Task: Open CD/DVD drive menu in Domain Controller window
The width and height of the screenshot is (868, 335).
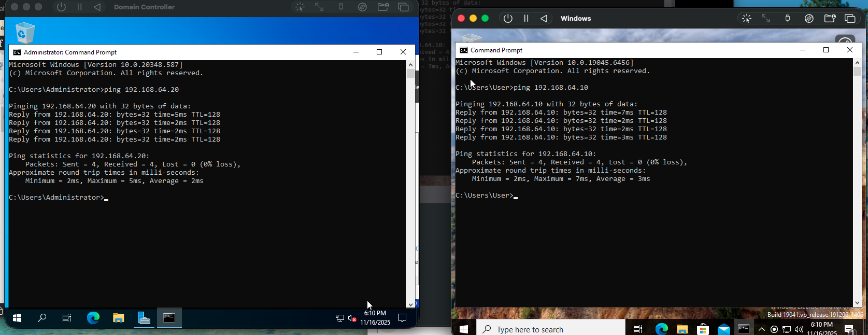Action: [x=362, y=7]
